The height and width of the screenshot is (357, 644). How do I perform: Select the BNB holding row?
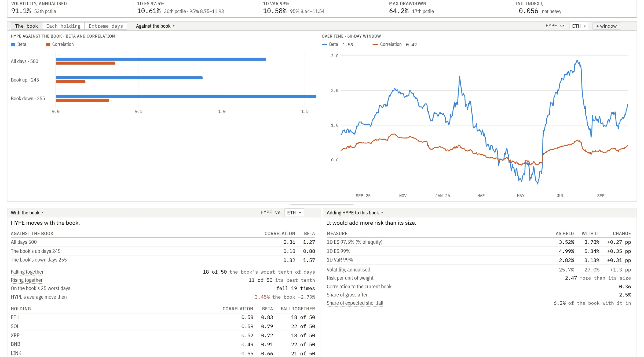pos(163,344)
